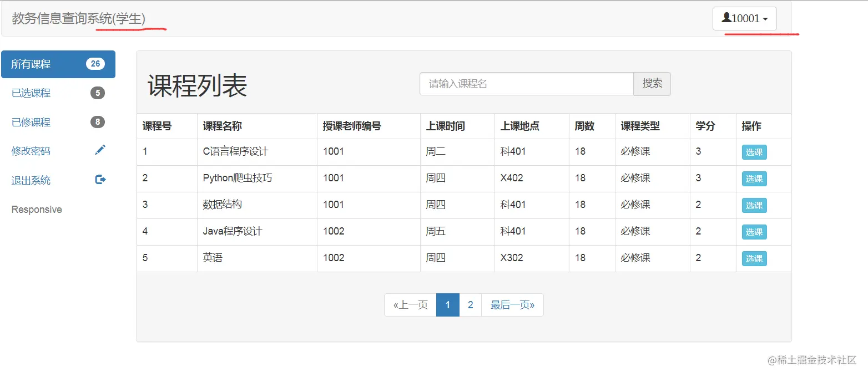Jump to 最后一页 in the pagination
The image size is (868, 377).
[512, 305]
